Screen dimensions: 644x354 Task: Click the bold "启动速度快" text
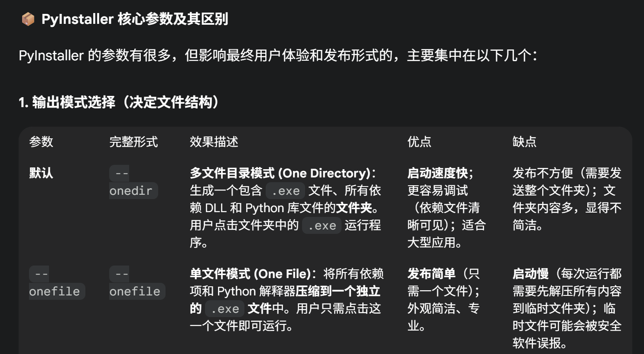tap(437, 173)
